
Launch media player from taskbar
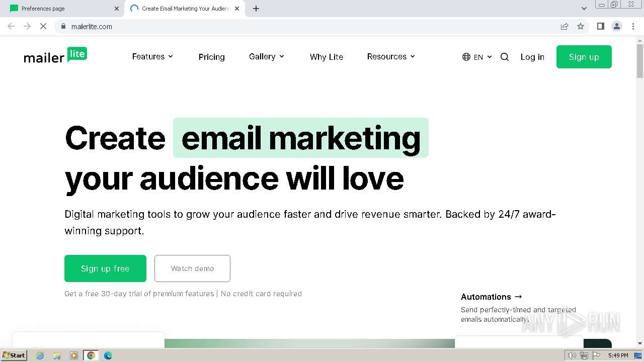click(x=74, y=355)
